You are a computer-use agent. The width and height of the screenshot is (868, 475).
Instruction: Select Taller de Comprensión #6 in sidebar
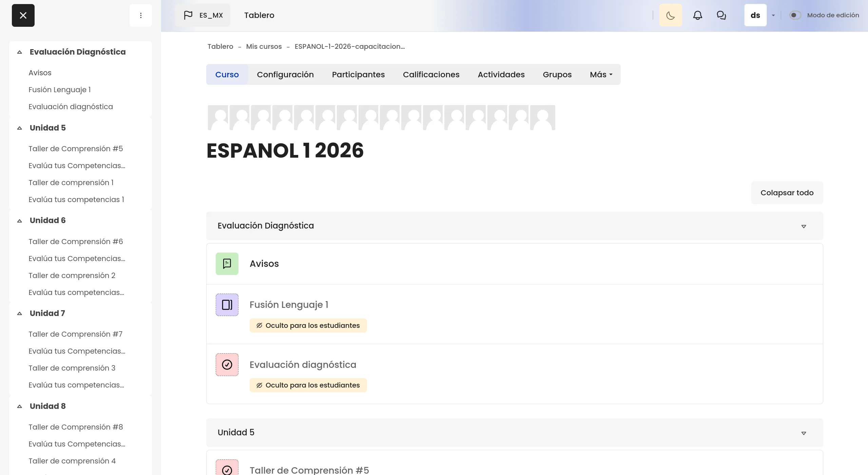(76, 242)
